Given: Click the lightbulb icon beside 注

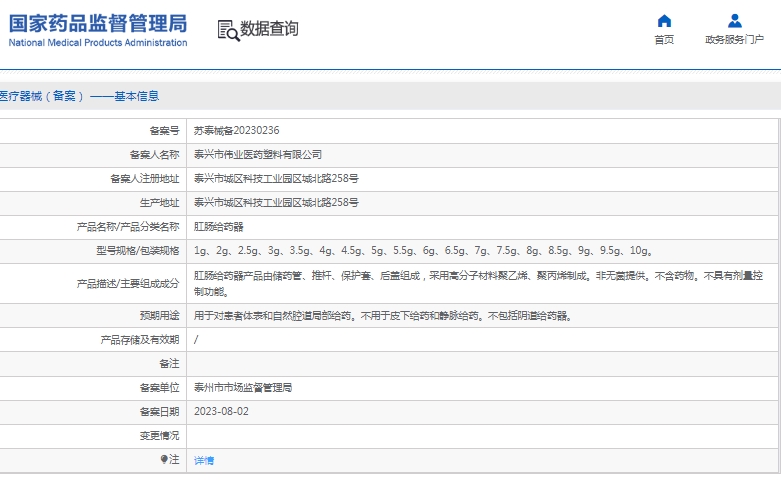Looking at the screenshot, I should pyautogui.click(x=164, y=459).
